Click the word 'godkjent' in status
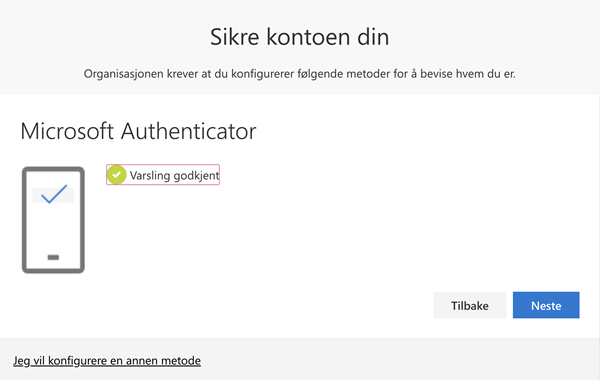This screenshot has width=600, height=380. coord(196,175)
